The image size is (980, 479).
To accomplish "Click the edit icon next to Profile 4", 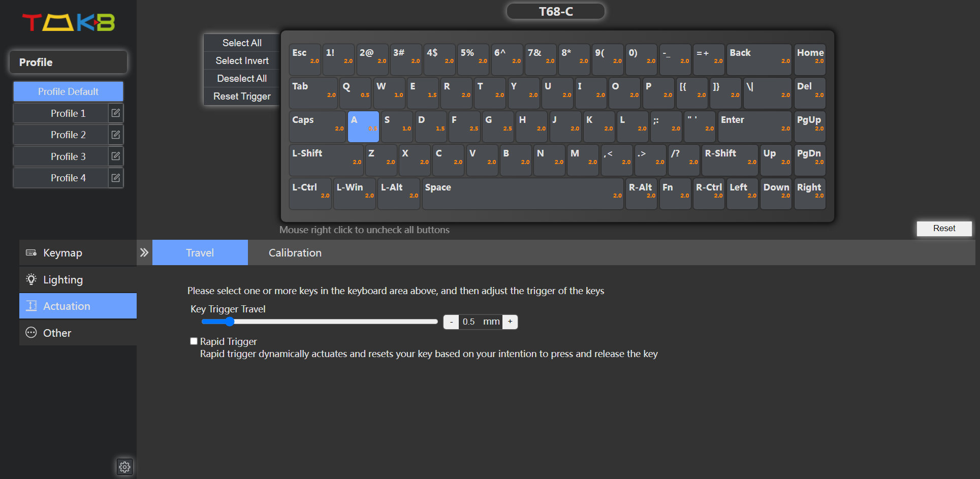I will [x=116, y=178].
